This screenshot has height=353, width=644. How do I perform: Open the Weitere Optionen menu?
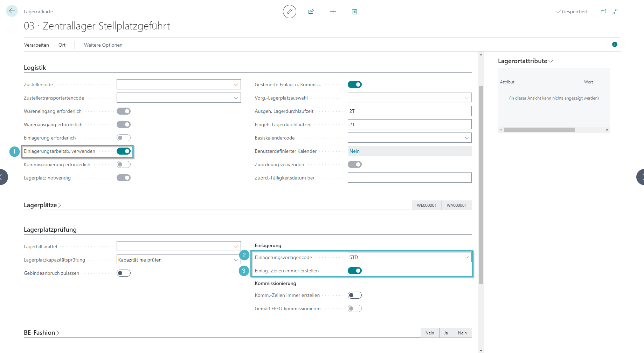[103, 45]
